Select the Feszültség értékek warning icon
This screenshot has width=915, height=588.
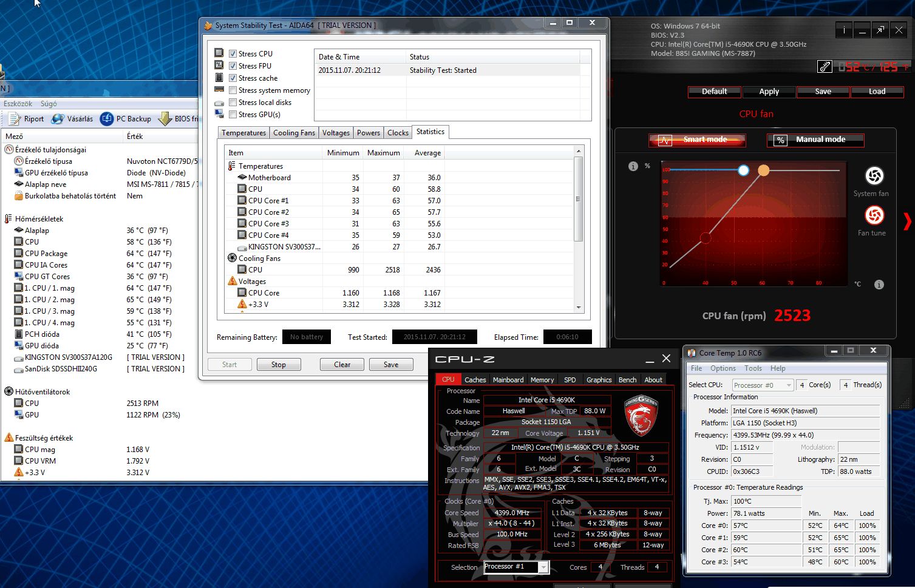pos(9,438)
